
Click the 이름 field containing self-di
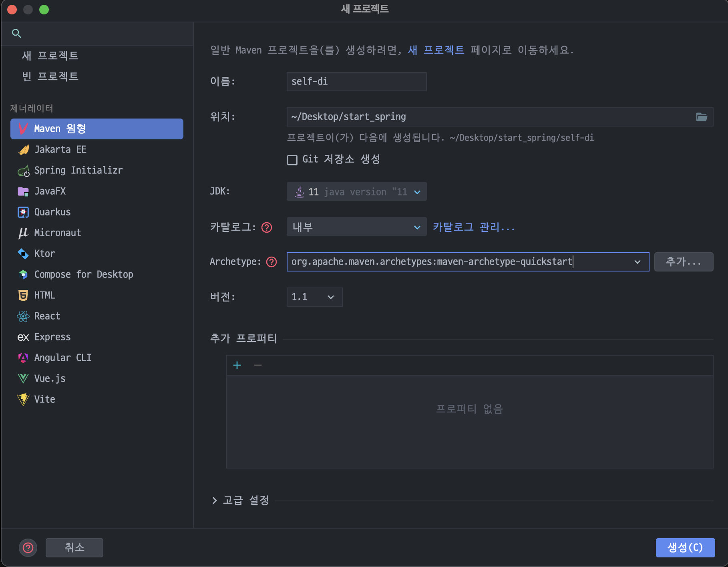click(x=356, y=82)
